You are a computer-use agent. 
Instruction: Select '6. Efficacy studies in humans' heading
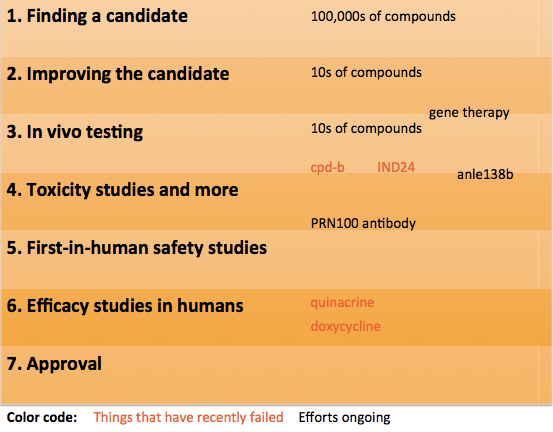pyautogui.click(x=125, y=306)
